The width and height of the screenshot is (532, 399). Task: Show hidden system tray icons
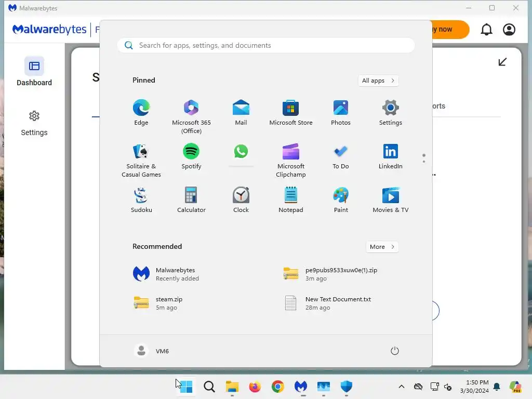point(402,387)
